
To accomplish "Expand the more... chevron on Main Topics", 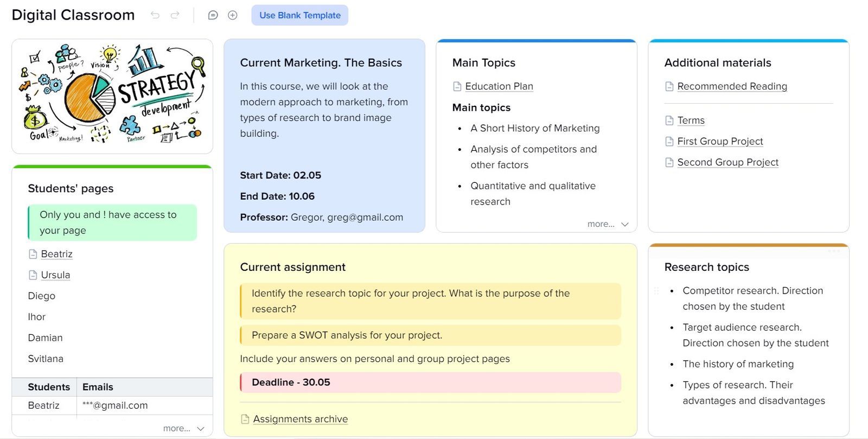I will click(x=624, y=224).
